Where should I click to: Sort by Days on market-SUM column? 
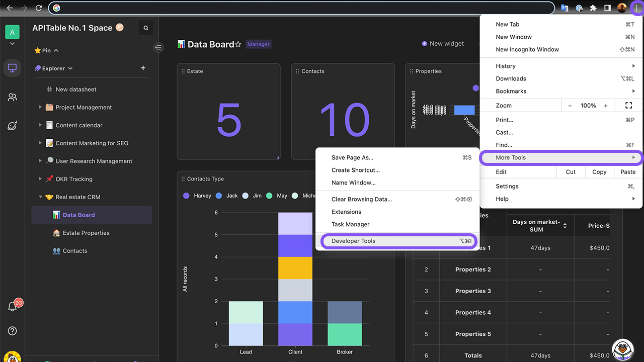pos(565,226)
